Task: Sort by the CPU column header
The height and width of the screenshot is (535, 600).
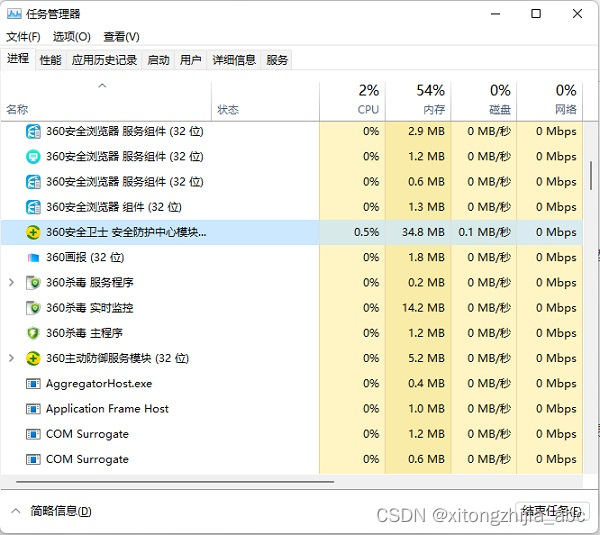Action: point(353,101)
